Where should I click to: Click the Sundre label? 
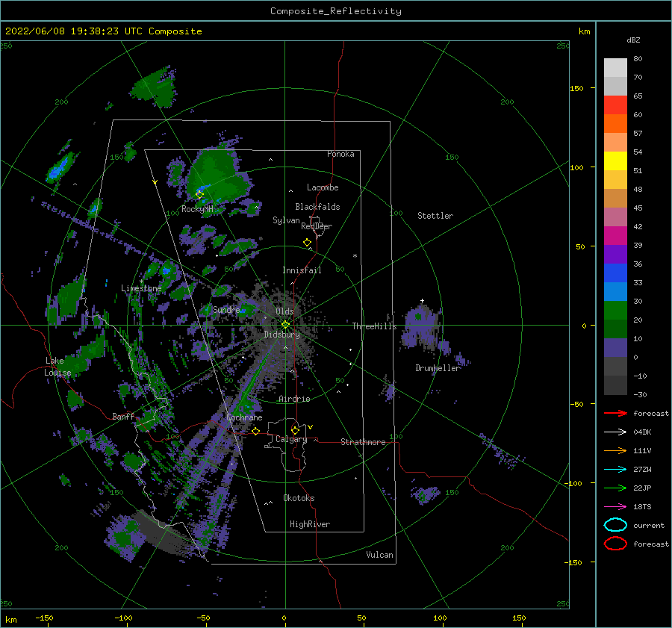(226, 309)
